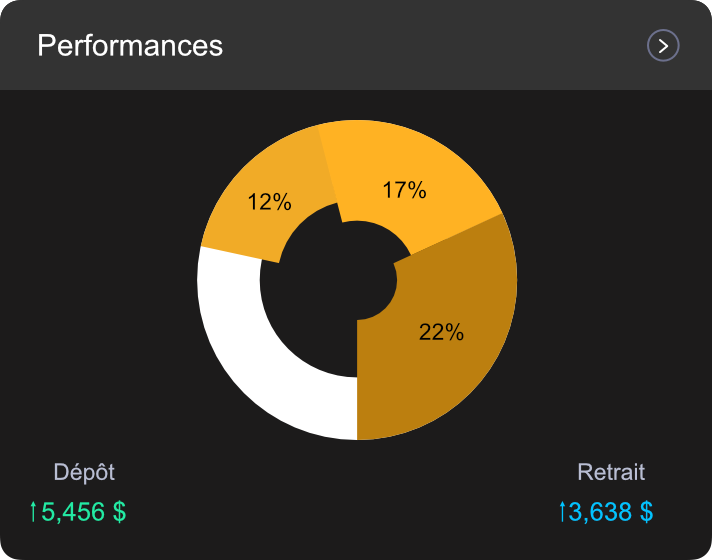Click the 17% percentage label
This screenshot has width=712, height=560.
404,190
